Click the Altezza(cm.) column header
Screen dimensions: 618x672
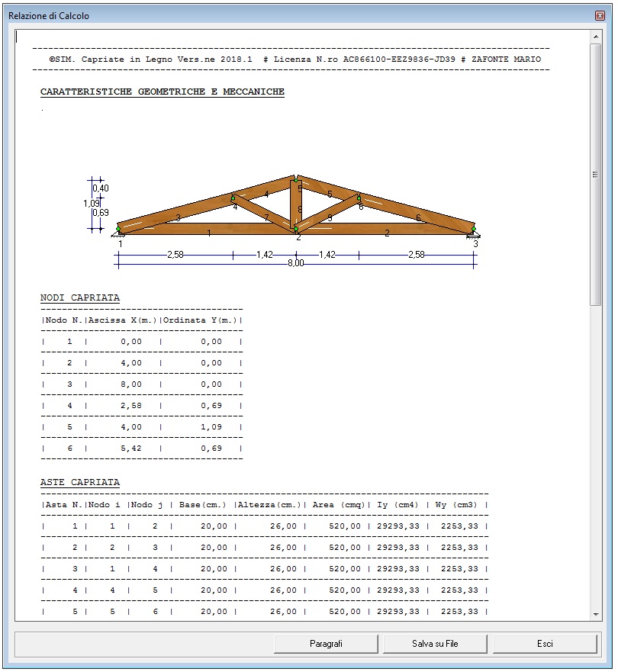coord(269,505)
